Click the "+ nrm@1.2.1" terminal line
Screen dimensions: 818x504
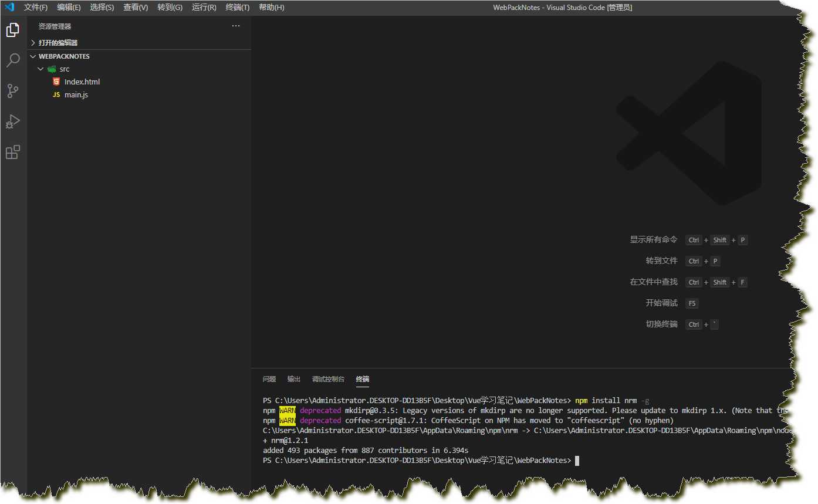point(286,441)
